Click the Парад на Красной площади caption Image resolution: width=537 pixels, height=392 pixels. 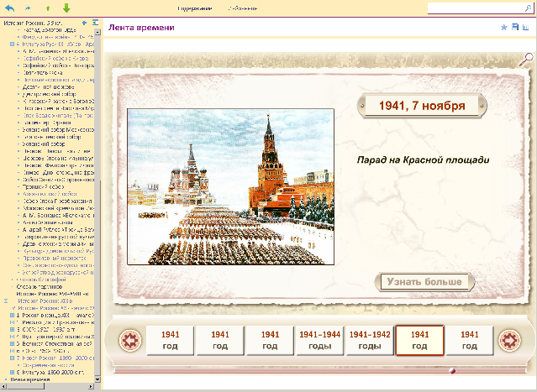[423, 159]
